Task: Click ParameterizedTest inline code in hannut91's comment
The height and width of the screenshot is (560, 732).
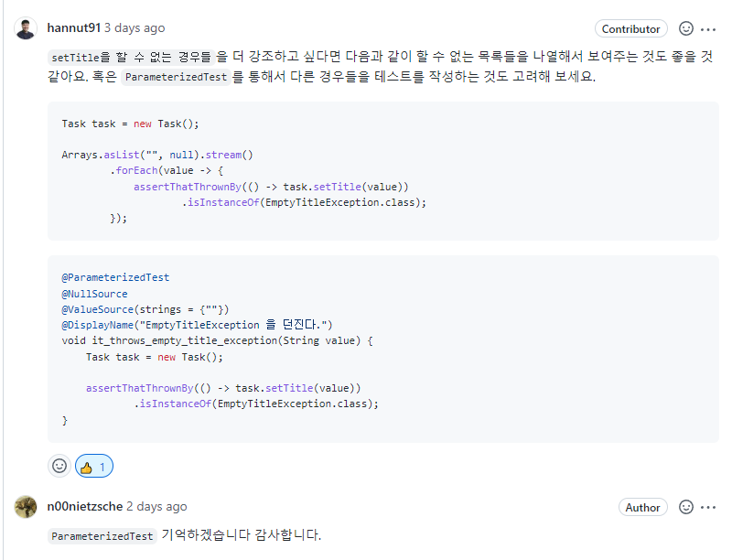Action: point(176,78)
